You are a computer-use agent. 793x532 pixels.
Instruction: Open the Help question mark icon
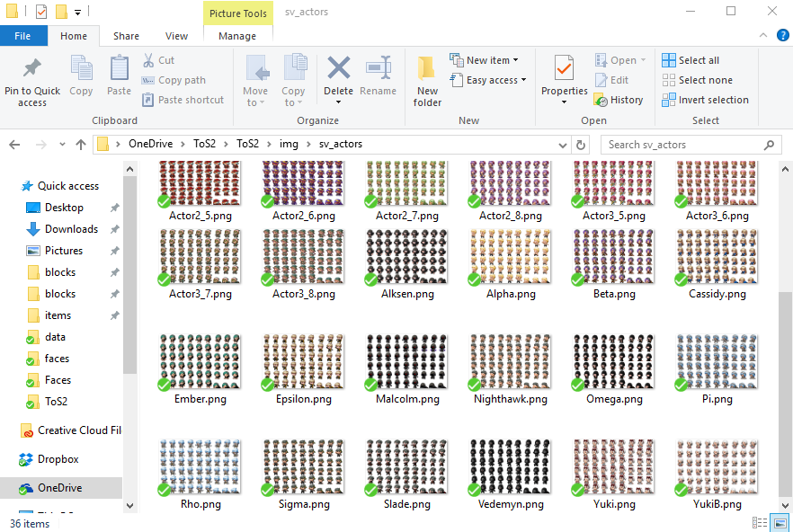click(x=782, y=35)
